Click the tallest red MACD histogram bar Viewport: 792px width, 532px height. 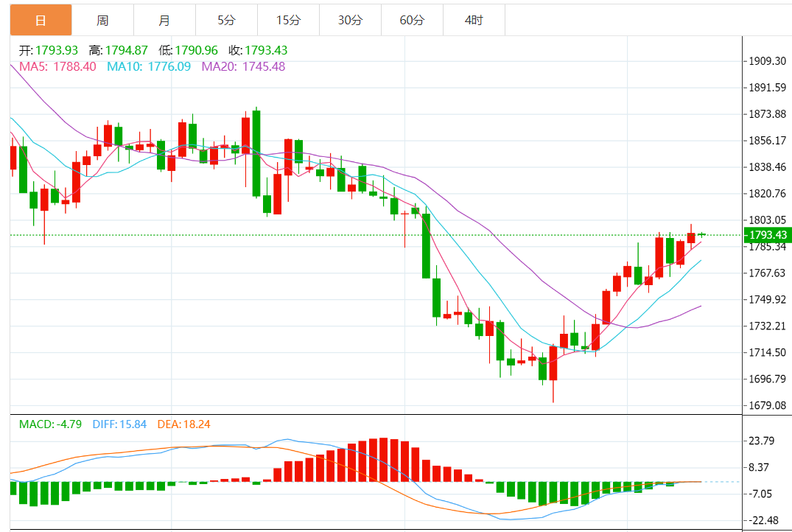tap(383, 460)
